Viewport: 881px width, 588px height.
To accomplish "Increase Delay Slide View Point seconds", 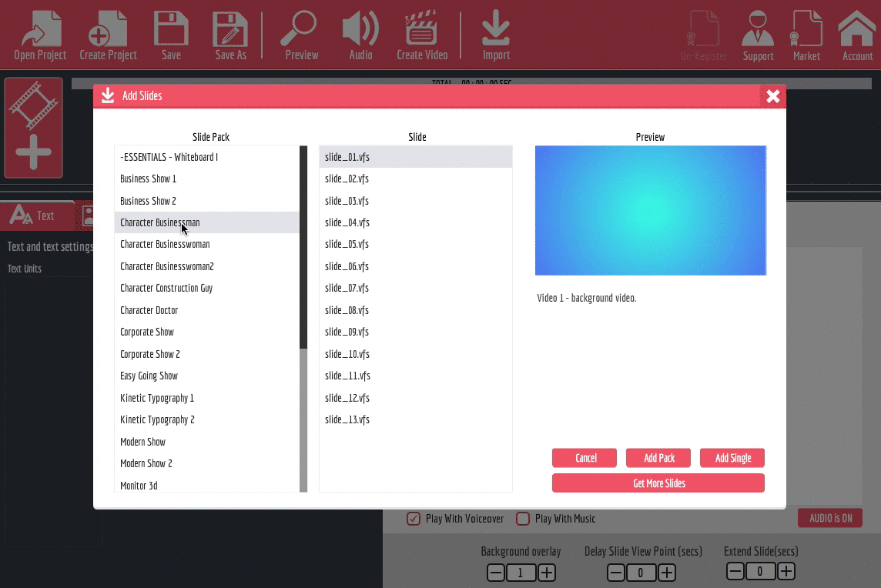I will [667, 573].
